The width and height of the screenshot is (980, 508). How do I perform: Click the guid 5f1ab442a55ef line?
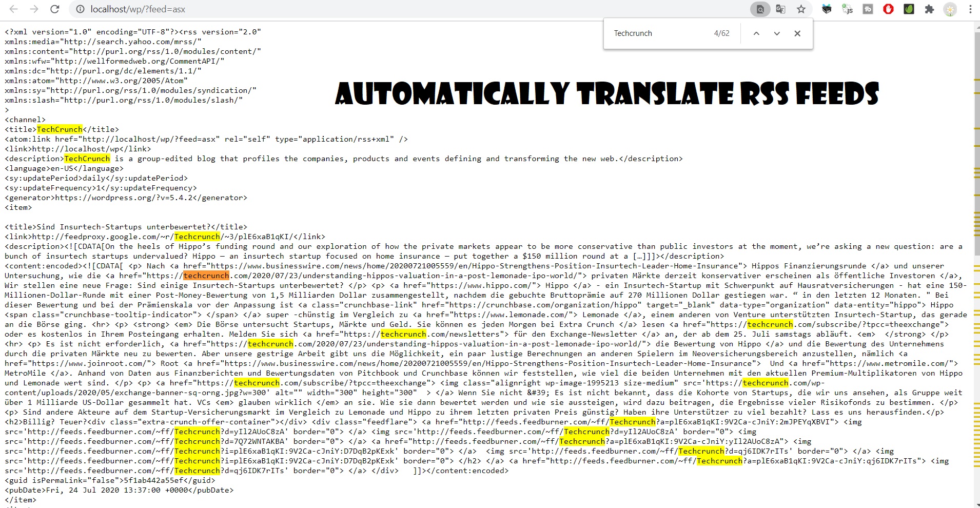(110, 480)
